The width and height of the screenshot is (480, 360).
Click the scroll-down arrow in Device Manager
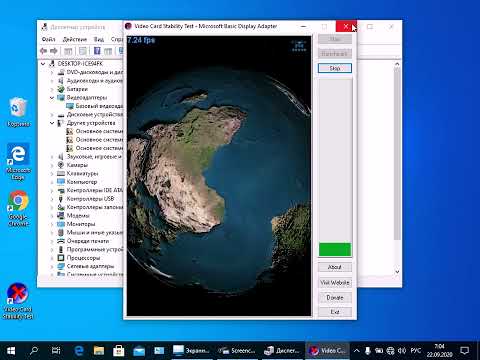click(x=397, y=272)
